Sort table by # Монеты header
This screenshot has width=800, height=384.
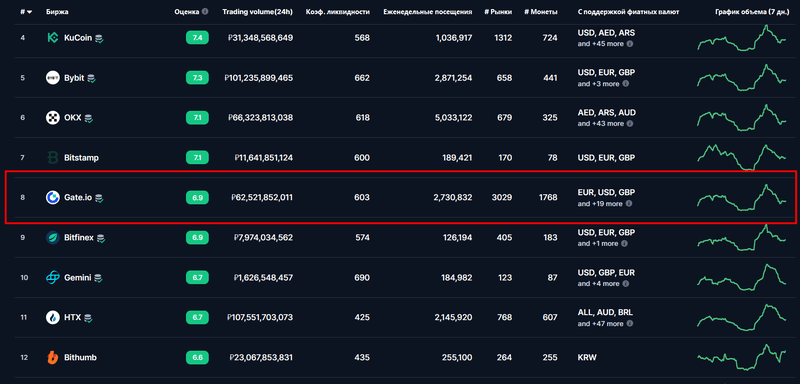coord(541,11)
